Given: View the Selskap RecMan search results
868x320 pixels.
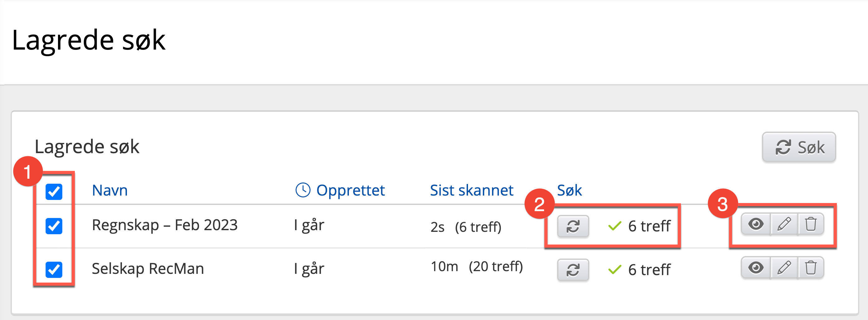Looking at the screenshot, I should [x=756, y=268].
